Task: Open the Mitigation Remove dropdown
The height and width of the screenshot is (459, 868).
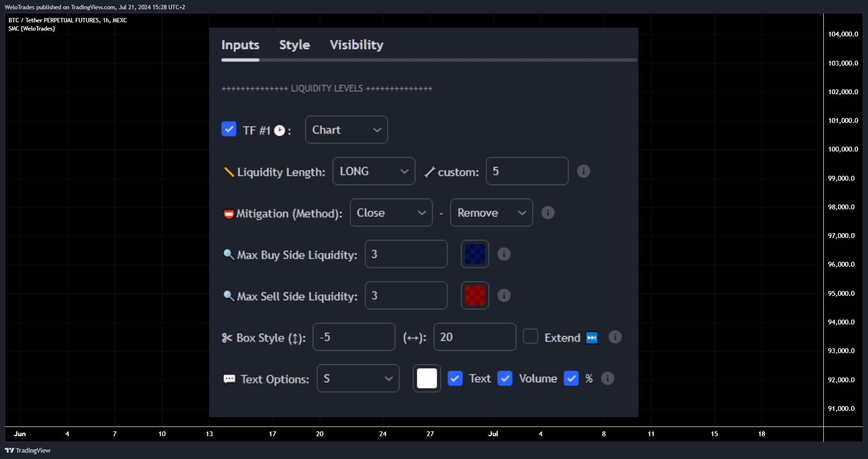Action: coord(492,213)
